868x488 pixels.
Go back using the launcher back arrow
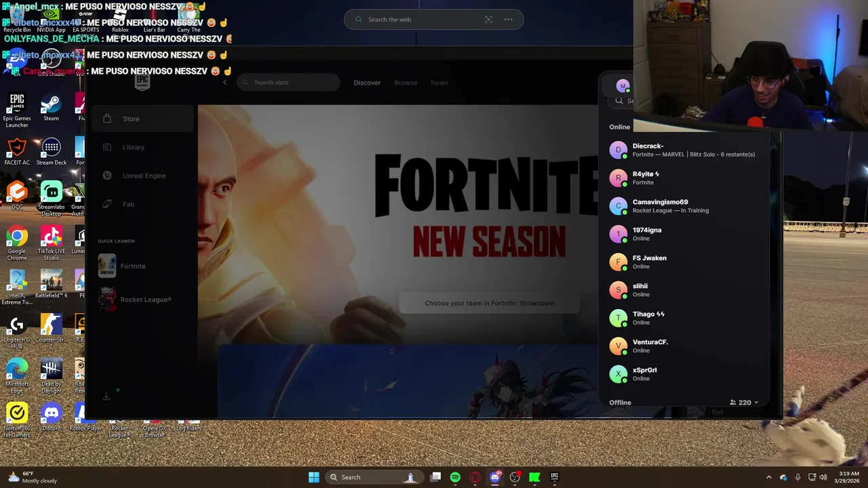pos(225,83)
